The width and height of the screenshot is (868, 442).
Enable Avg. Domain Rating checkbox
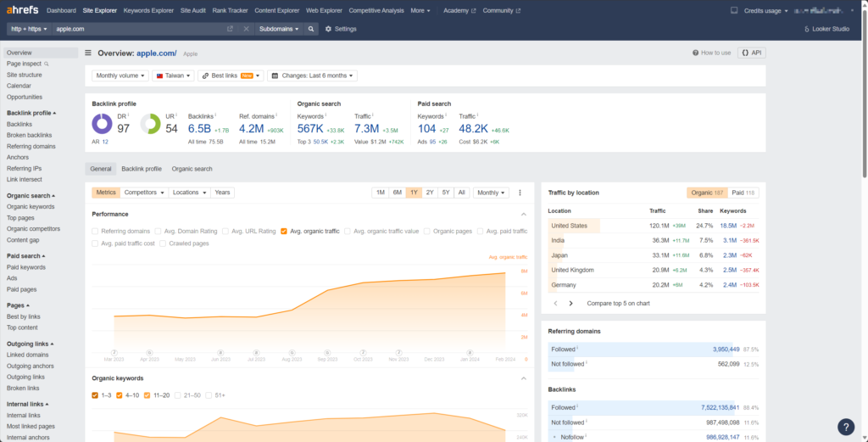[159, 231]
